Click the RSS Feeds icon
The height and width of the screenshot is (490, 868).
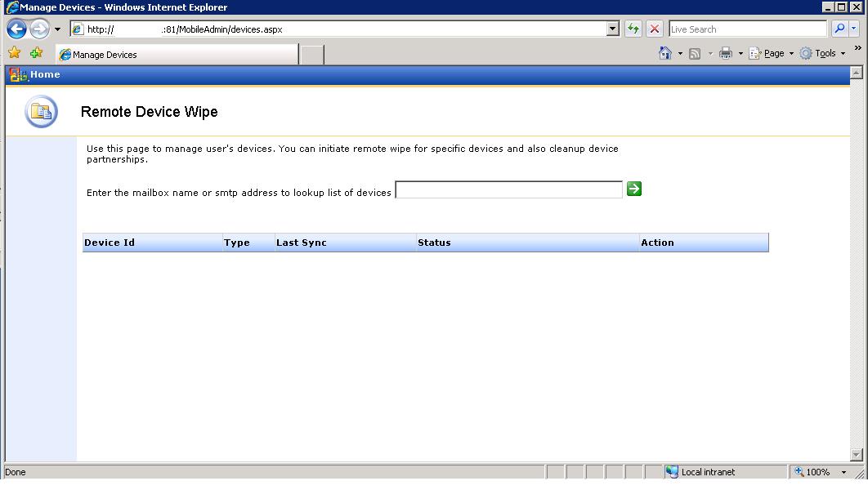pos(695,54)
